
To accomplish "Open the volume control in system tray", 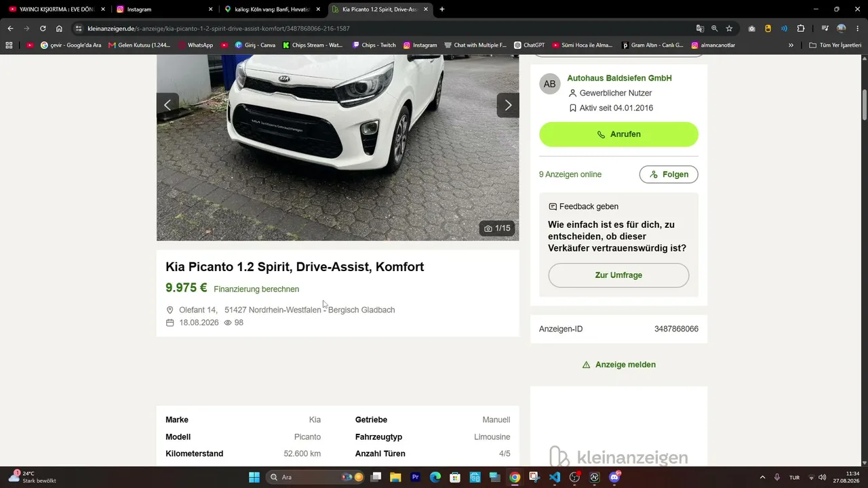I will [x=823, y=477].
